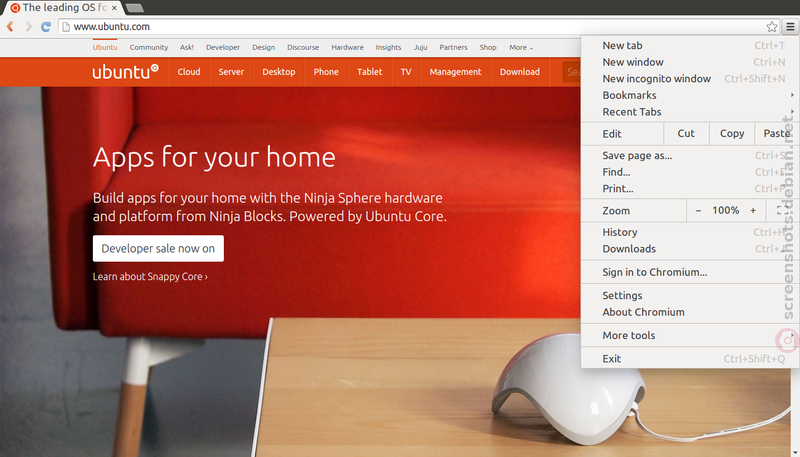
Task: Open TV in the orange navbar
Action: (x=406, y=72)
